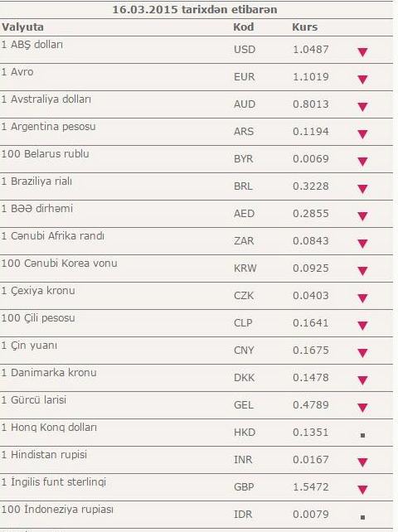Click the unchanged square marker for HKD
This screenshot has height=532, width=398.
click(362, 435)
